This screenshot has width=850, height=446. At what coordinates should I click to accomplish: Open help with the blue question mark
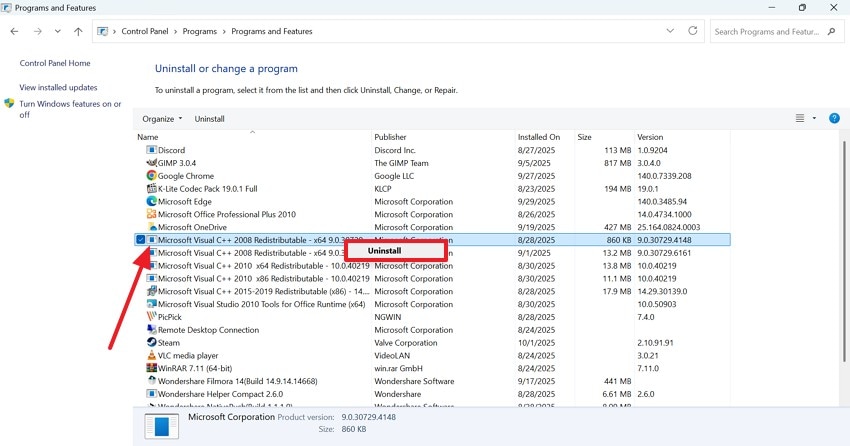pyautogui.click(x=834, y=118)
